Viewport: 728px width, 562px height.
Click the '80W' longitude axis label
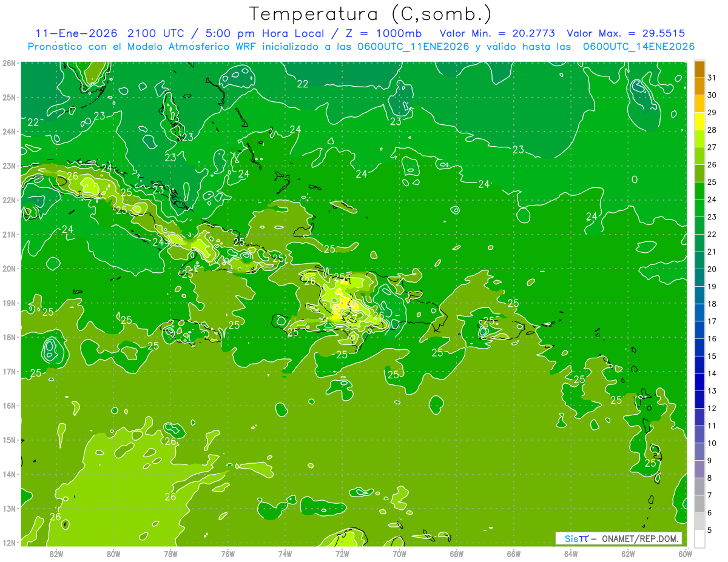113,554
